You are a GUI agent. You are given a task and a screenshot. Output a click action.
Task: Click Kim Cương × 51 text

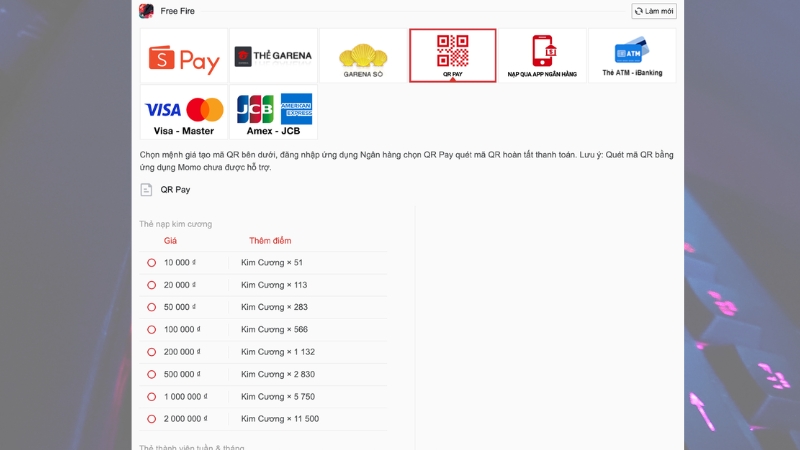click(x=272, y=262)
